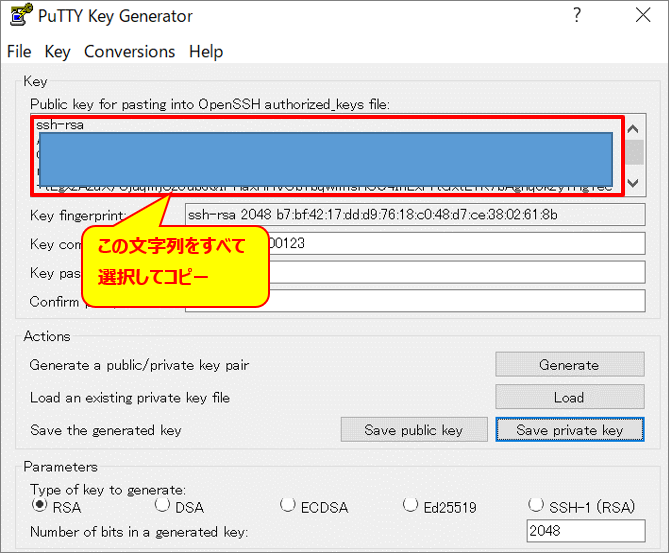Click the Key fingerprint field
The width and height of the screenshot is (669, 553).
(415, 215)
